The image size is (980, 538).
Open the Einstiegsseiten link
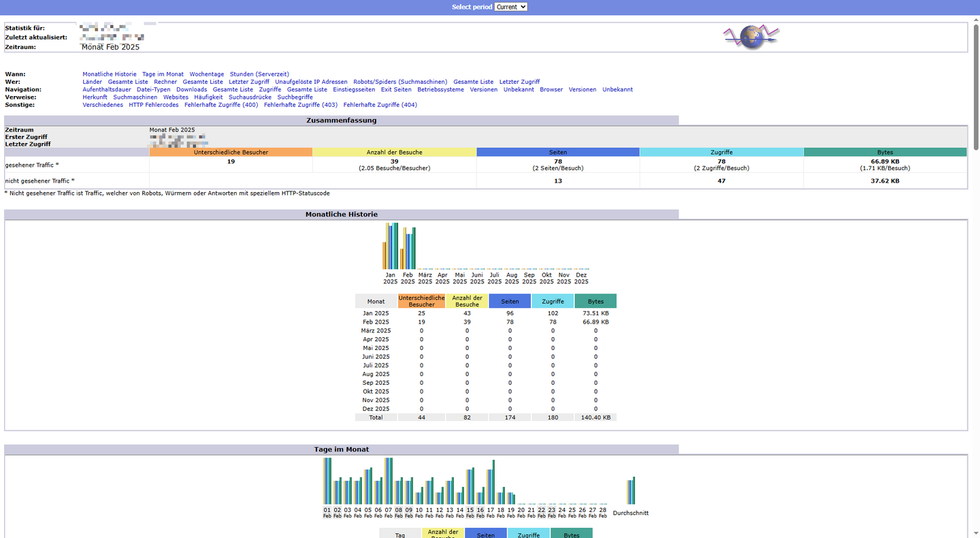click(354, 90)
